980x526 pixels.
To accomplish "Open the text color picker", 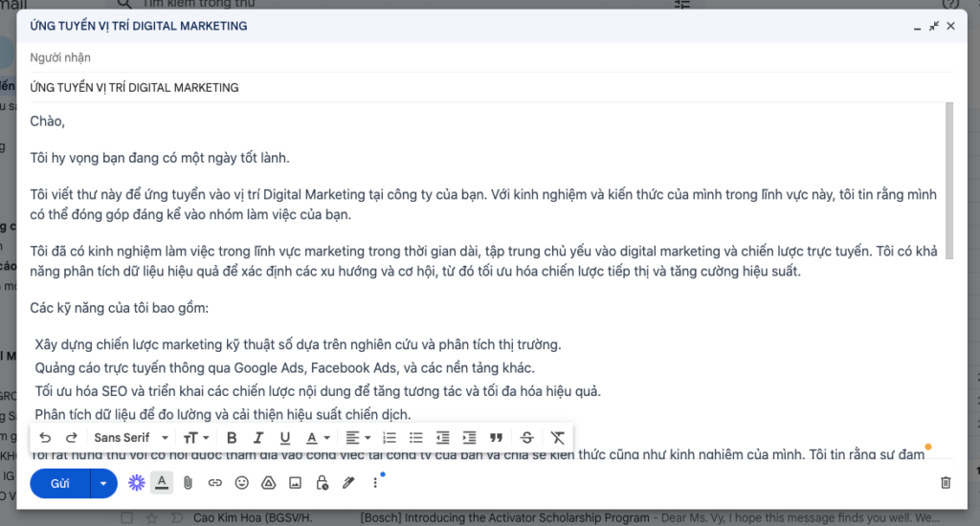I will click(318, 438).
